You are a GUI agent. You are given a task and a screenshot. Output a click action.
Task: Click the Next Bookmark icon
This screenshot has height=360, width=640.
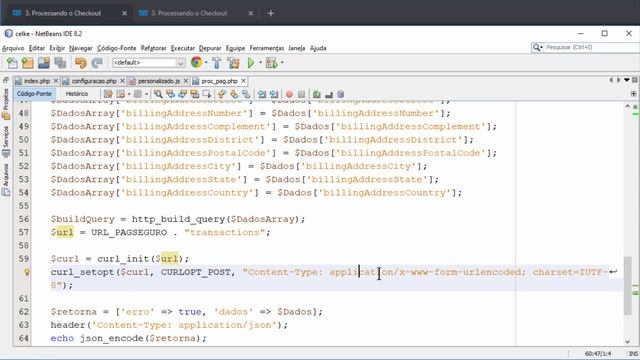[234, 94]
